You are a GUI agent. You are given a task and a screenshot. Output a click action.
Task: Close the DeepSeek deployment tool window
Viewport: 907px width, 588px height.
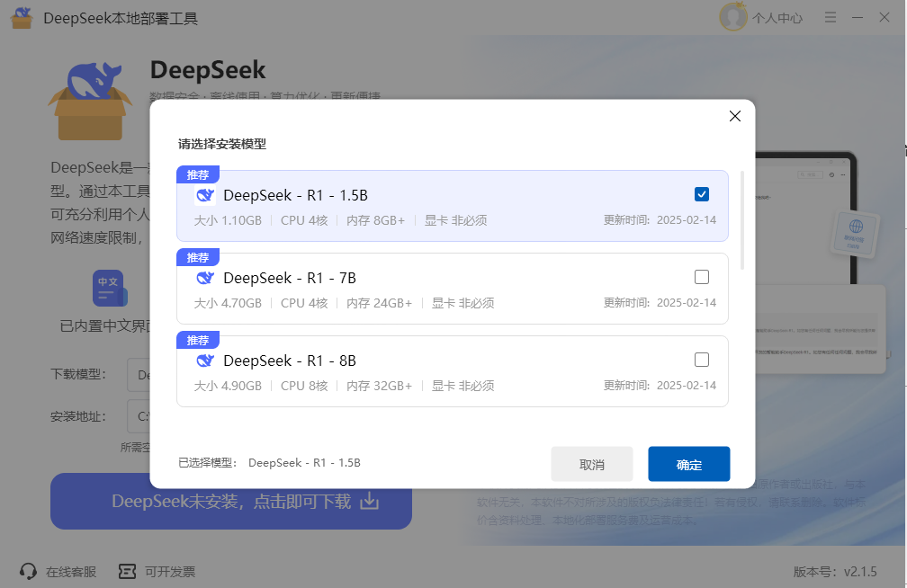885,17
